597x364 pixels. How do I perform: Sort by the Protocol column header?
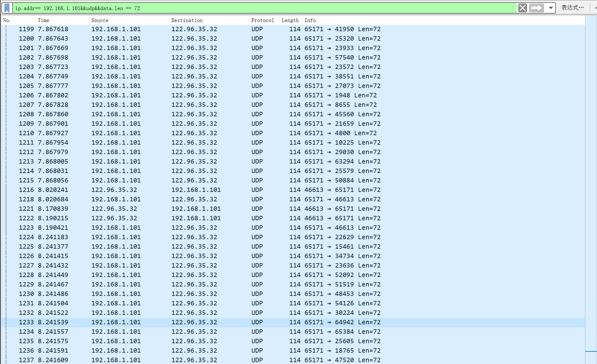(x=264, y=20)
